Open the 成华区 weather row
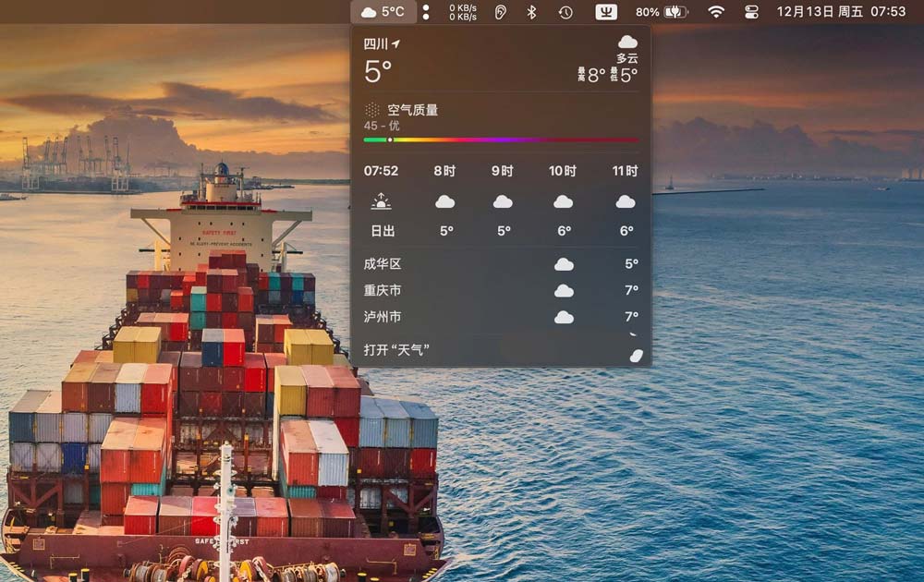 [x=500, y=264]
